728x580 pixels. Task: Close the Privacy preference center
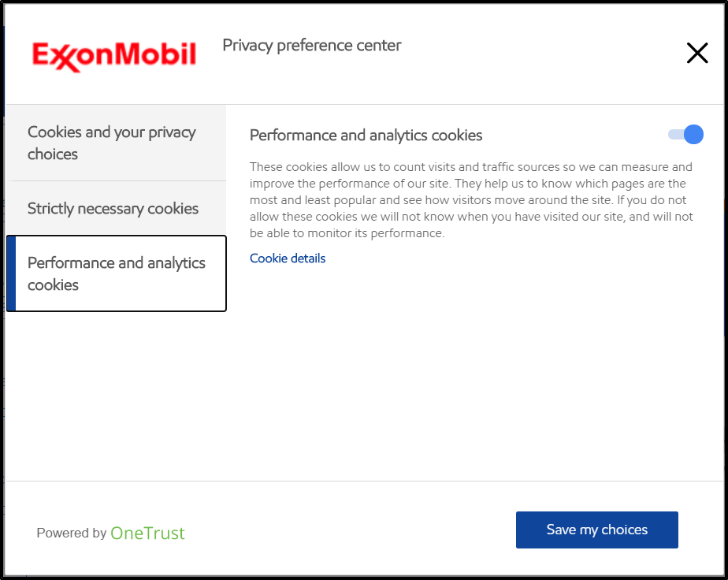(696, 53)
